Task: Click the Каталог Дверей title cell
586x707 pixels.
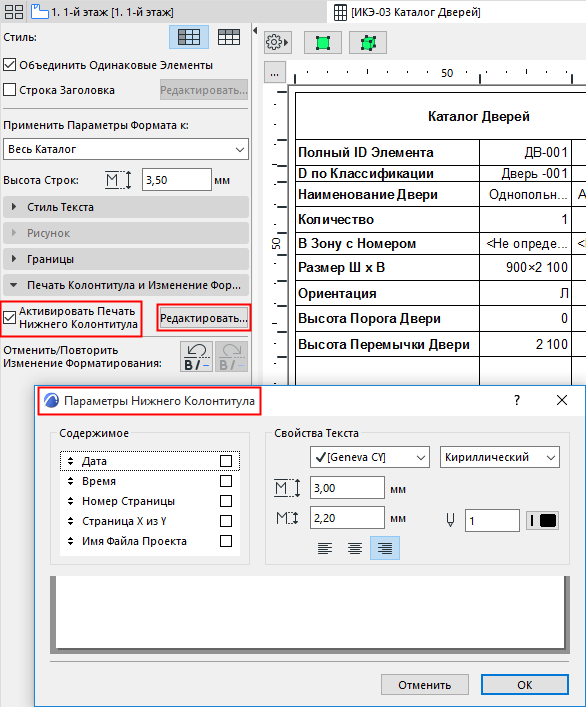Action: point(478,116)
